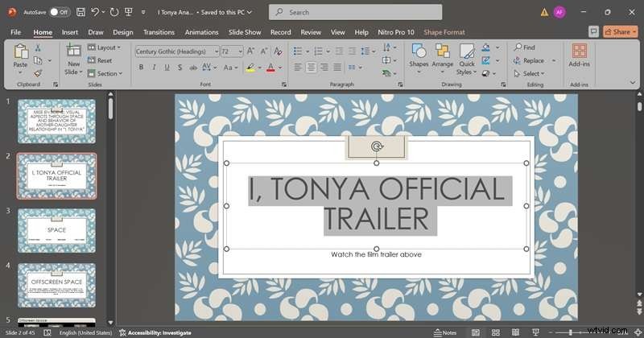Click the Add-ins icon

[x=579, y=52]
